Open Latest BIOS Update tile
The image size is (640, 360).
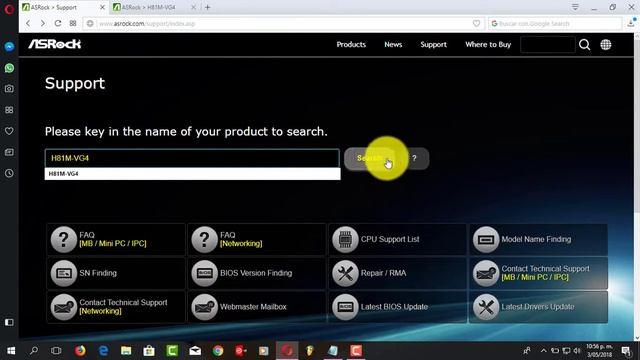[x=397, y=307]
